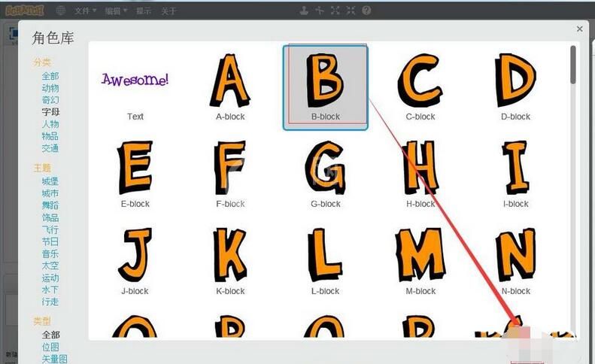This screenshot has width=595, height=364.
Task: Choose the F-block letter sprite
Action: tap(230, 174)
